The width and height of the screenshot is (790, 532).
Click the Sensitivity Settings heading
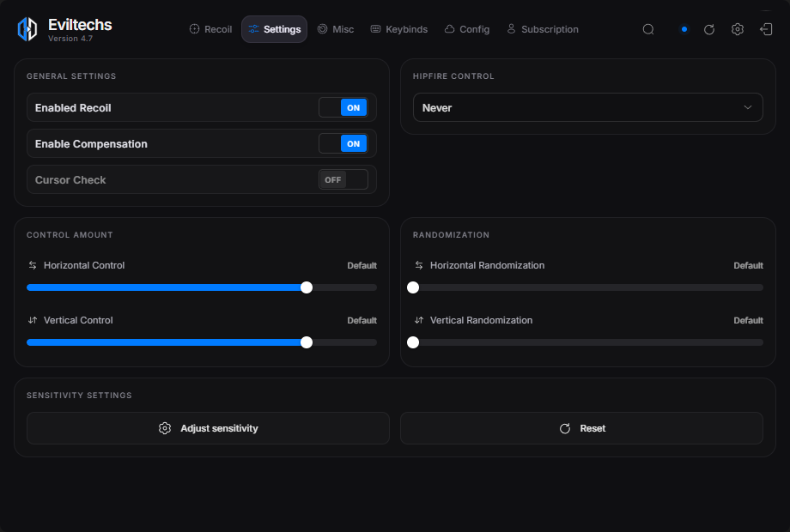coord(79,395)
